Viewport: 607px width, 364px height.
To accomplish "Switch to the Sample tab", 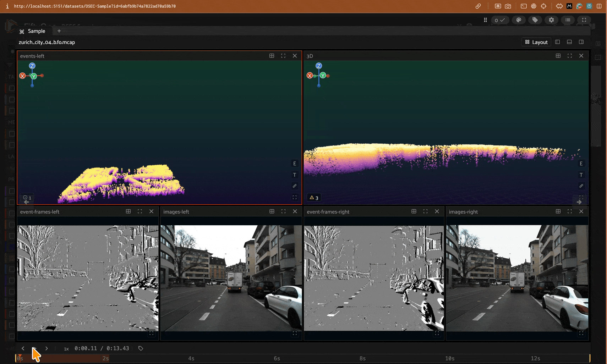I will pyautogui.click(x=33, y=31).
